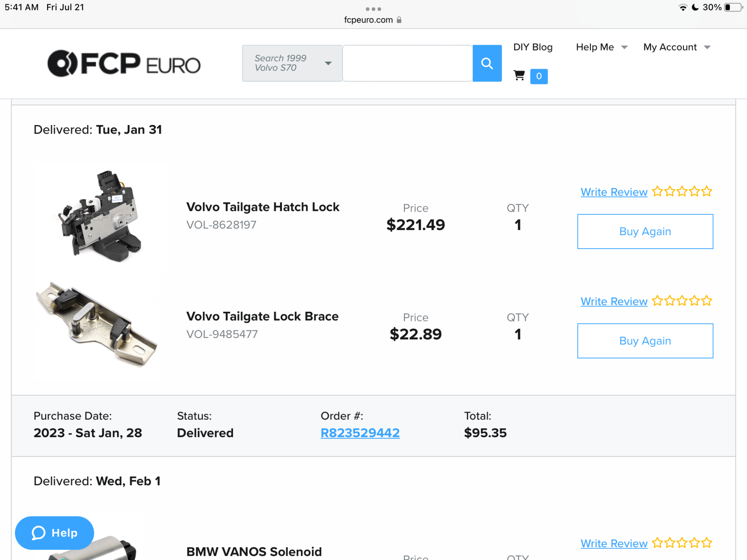Click the blue search magnifier button

[487, 63]
